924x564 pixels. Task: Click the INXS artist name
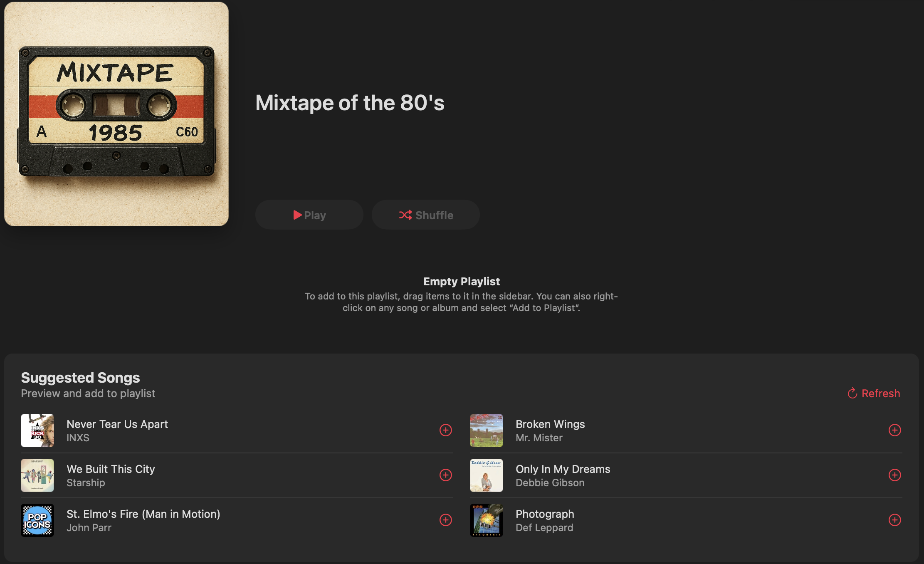(78, 438)
